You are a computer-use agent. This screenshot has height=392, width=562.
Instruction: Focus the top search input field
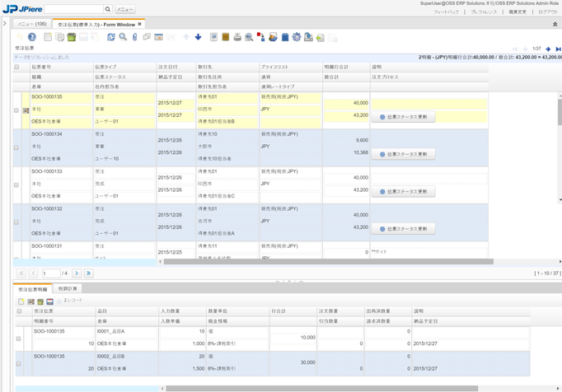point(74,9)
